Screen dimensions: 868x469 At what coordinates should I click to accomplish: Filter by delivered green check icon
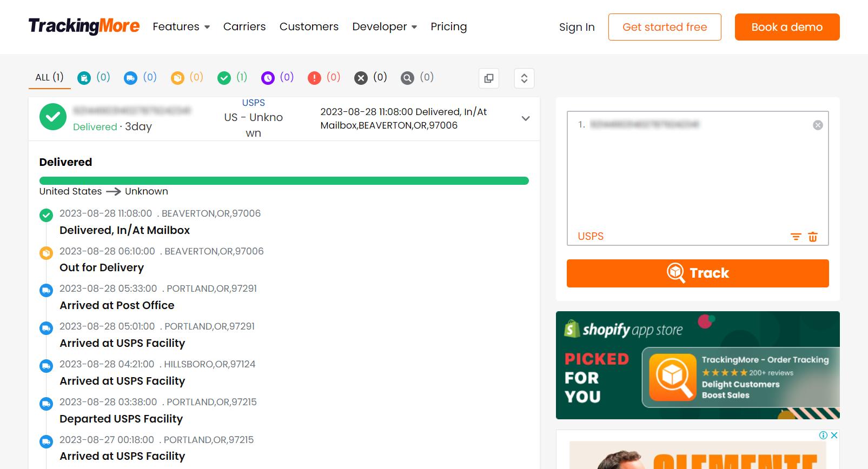click(224, 78)
